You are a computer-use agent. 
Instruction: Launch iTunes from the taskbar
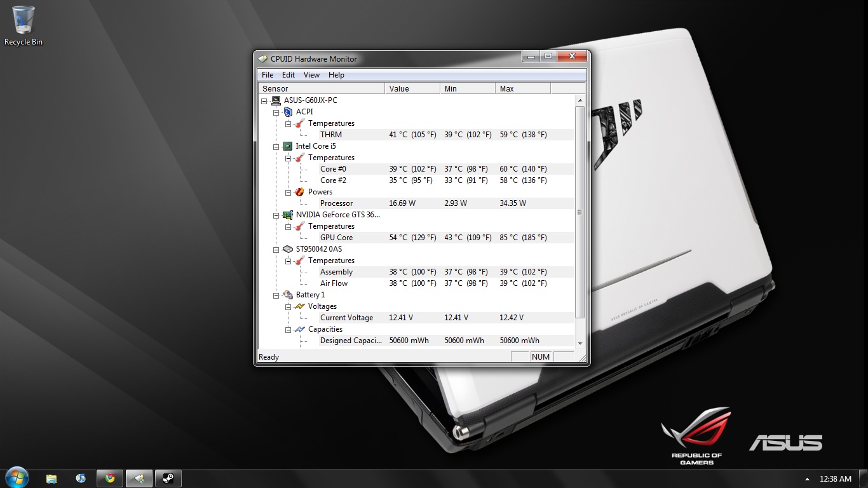pos(81,478)
